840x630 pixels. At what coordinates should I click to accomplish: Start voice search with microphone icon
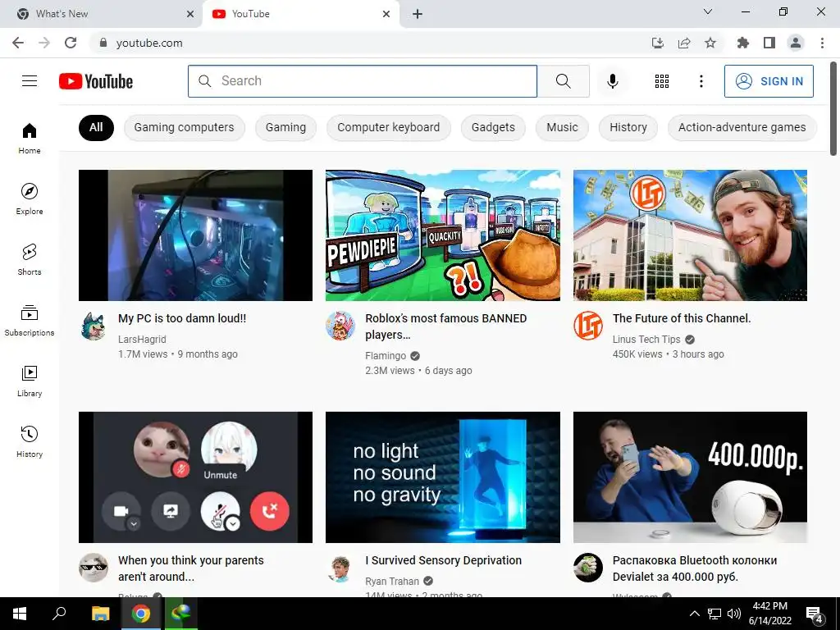pyautogui.click(x=612, y=81)
